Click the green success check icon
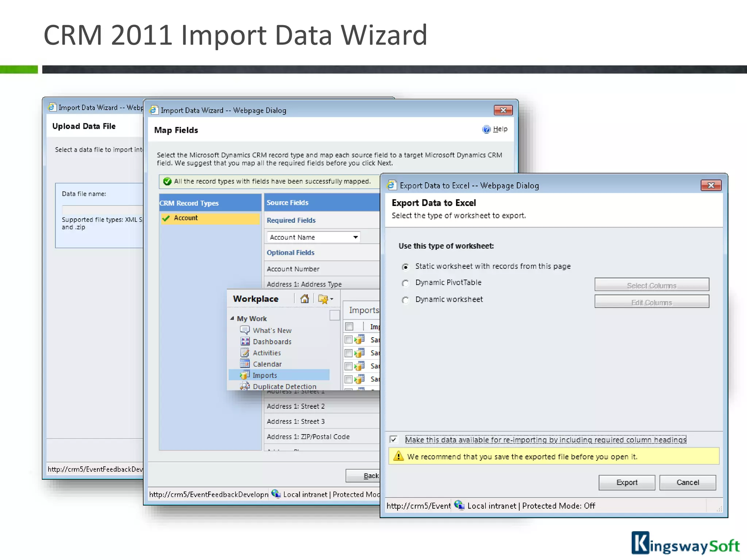This screenshot has width=747, height=560. click(167, 181)
